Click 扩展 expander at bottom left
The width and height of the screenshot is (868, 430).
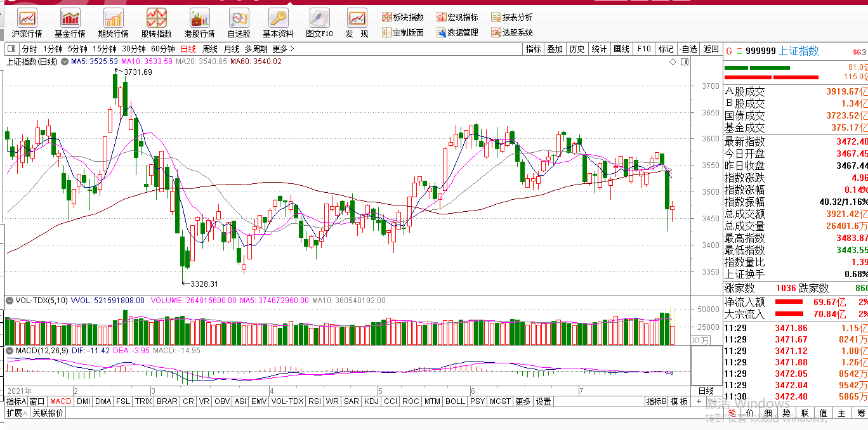(15, 413)
